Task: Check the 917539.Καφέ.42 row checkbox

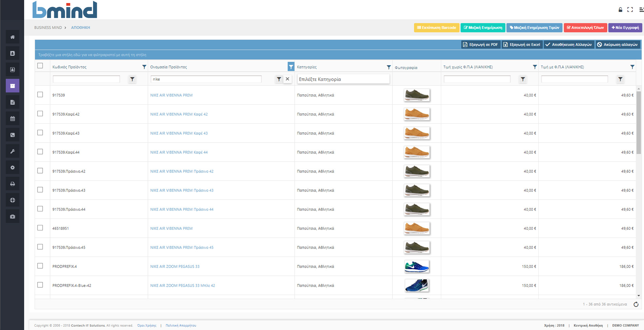Action: pyautogui.click(x=40, y=114)
